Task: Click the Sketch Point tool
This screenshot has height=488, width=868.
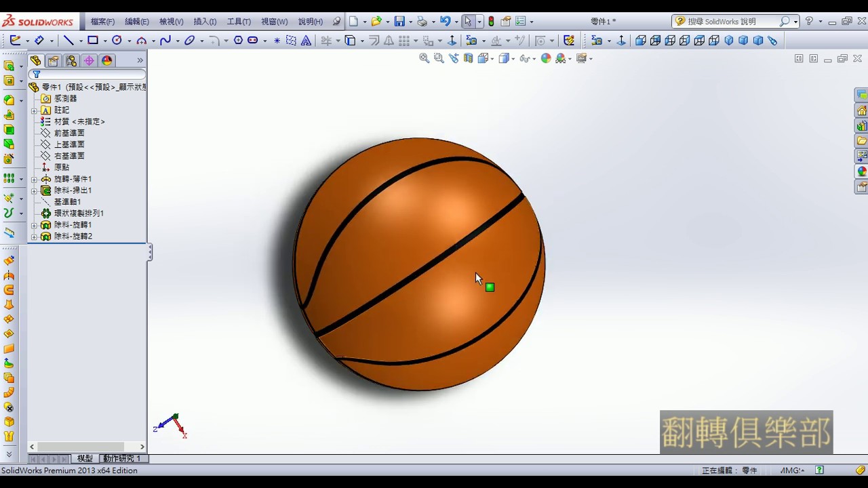Action: point(277,41)
